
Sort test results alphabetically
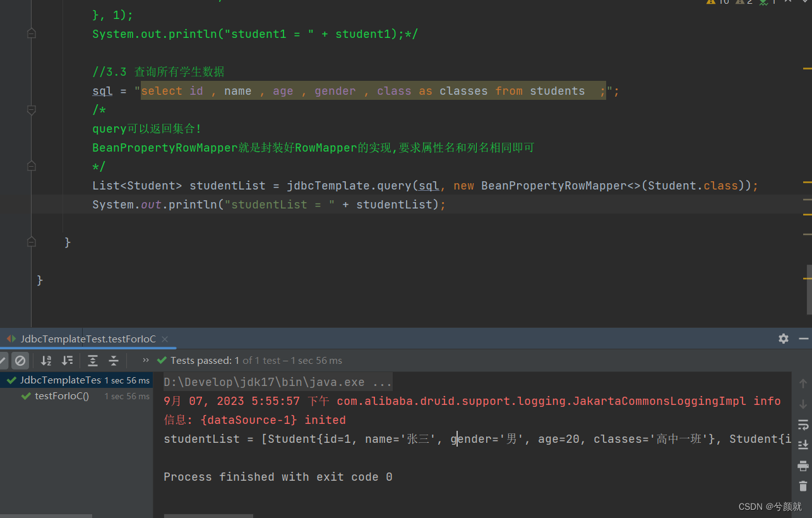pos(45,360)
